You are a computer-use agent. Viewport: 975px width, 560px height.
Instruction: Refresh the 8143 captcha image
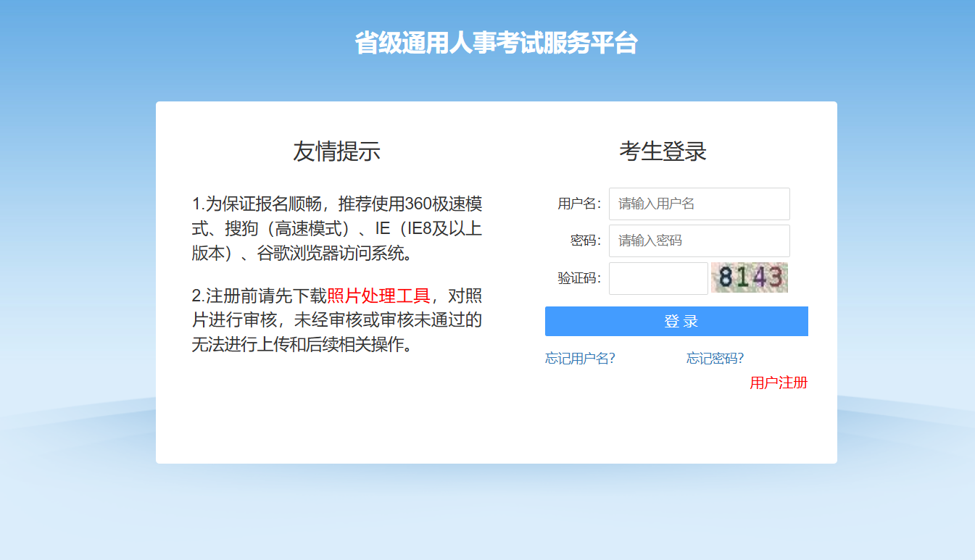coord(750,277)
